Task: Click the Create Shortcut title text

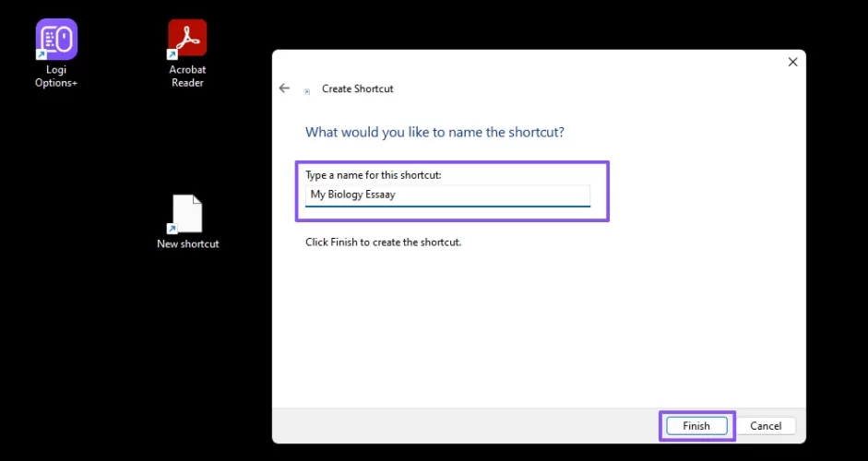Action: 357,89
